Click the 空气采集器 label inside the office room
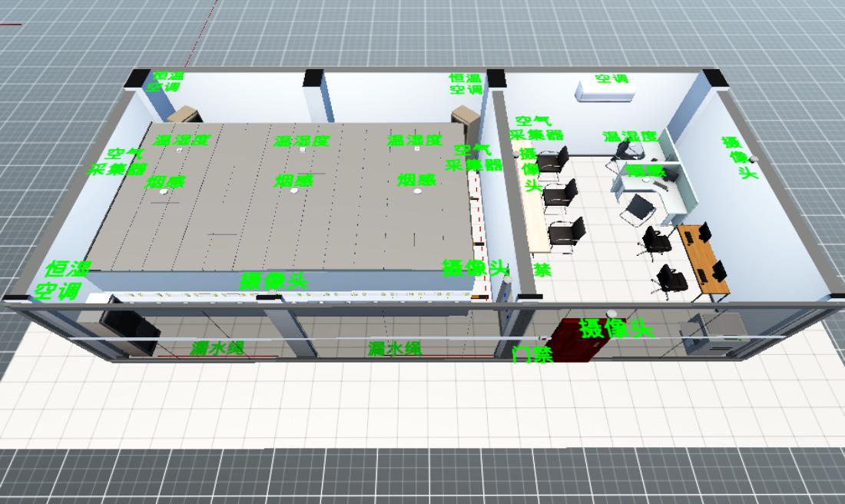The image size is (845, 504). pyautogui.click(x=537, y=128)
